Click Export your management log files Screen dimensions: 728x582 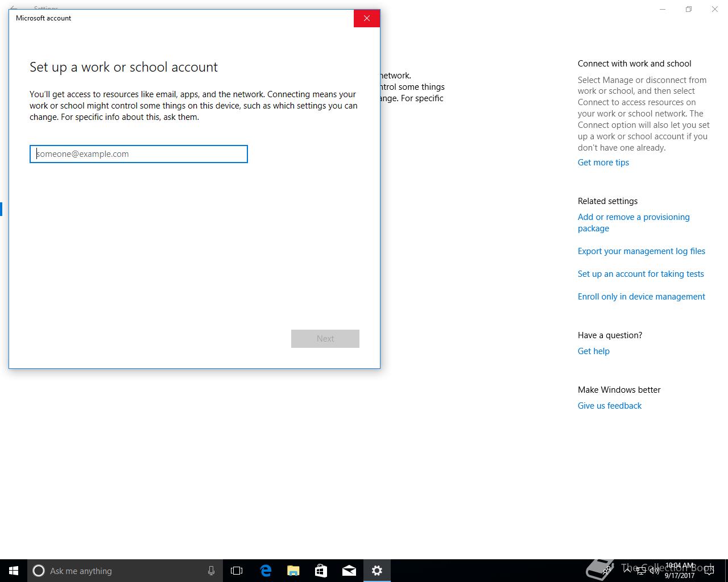click(x=642, y=251)
